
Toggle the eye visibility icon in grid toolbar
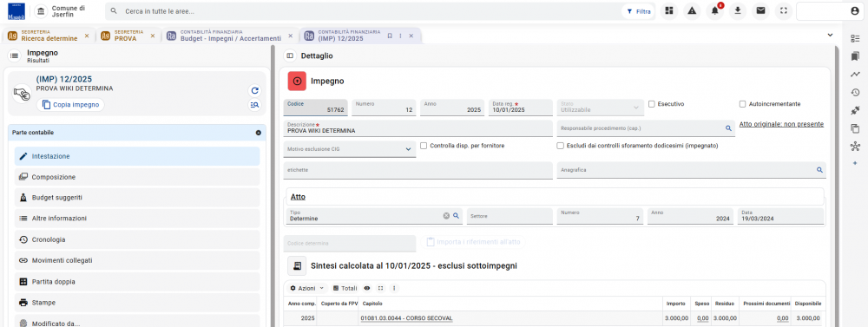[x=366, y=288]
